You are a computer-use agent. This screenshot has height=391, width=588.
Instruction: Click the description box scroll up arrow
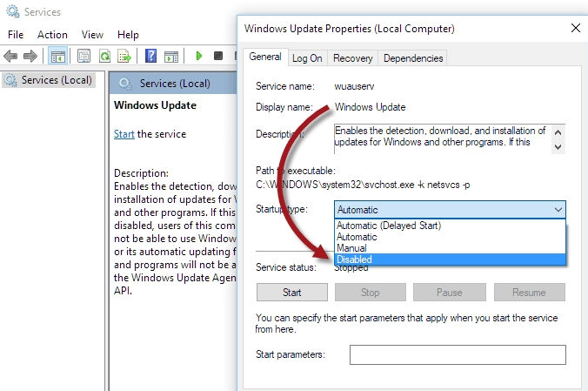tap(558, 132)
